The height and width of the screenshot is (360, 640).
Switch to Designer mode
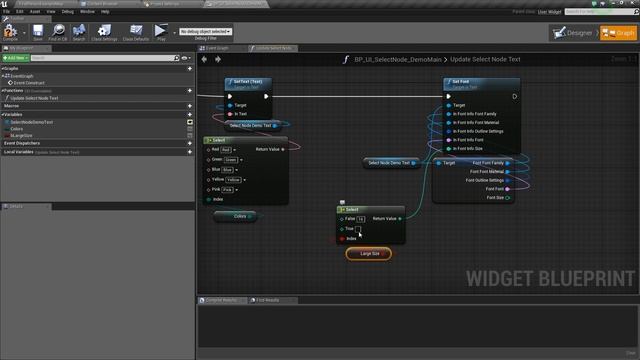click(x=573, y=33)
